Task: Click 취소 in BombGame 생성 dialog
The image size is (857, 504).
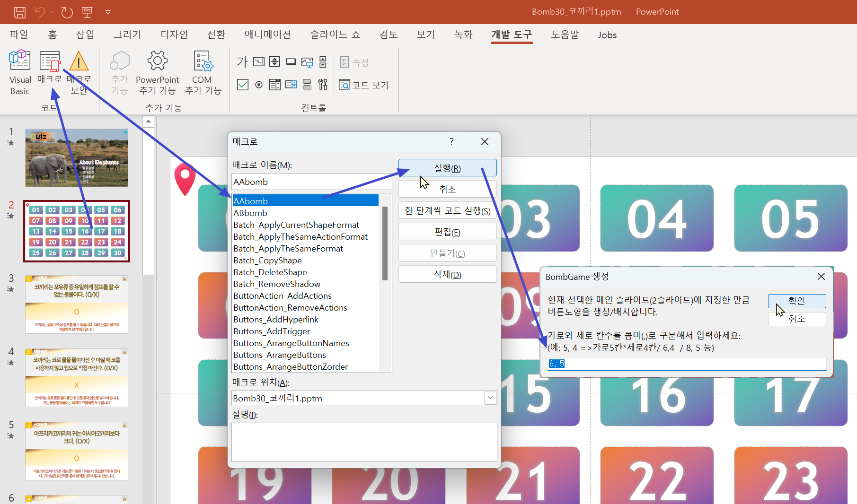Action: (x=797, y=319)
